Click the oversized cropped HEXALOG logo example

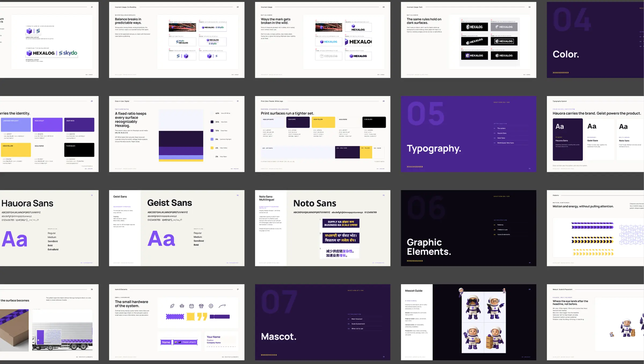[x=358, y=42]
